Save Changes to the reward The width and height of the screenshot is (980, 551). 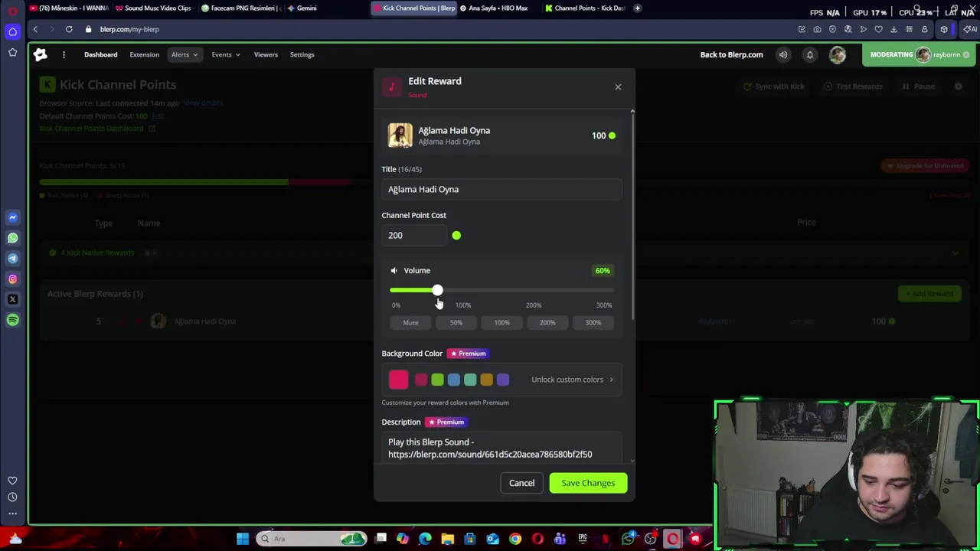[588, 483]
